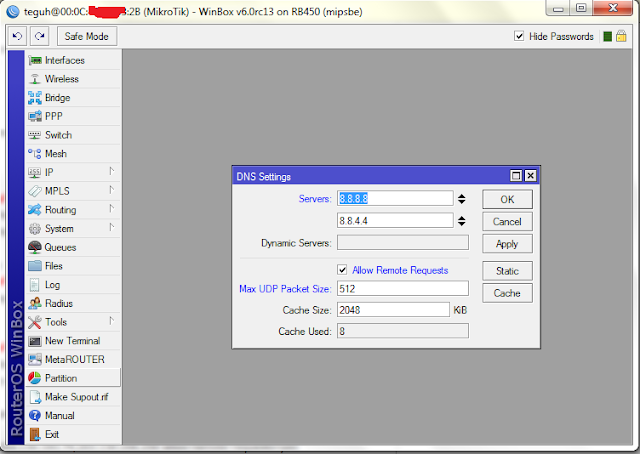The width and height of the screenshot is (640, 454).
Task: Expand the System submenu arrow
Action: point(112,227)
